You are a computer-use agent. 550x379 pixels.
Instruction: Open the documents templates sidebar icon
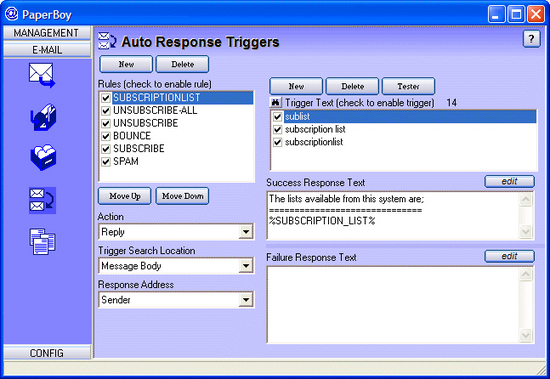point(42,241)
